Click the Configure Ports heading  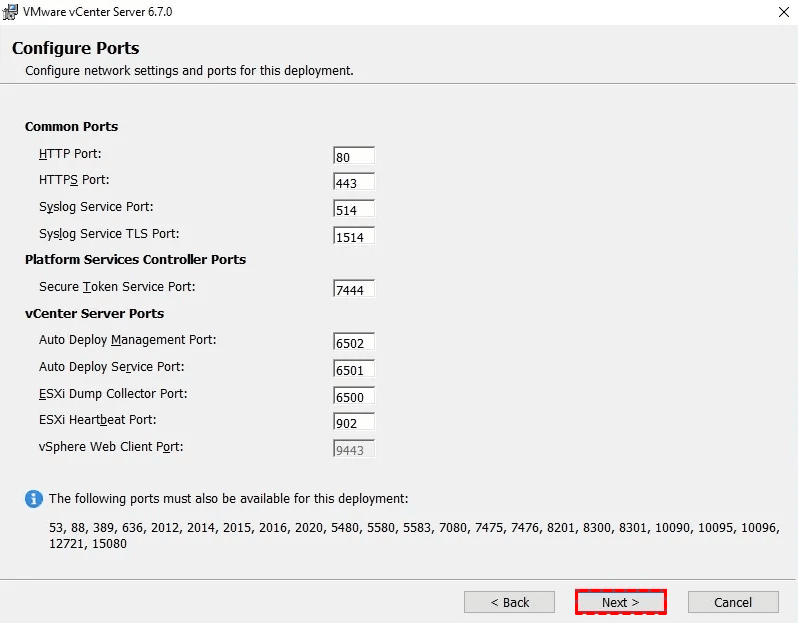point(76,48)
